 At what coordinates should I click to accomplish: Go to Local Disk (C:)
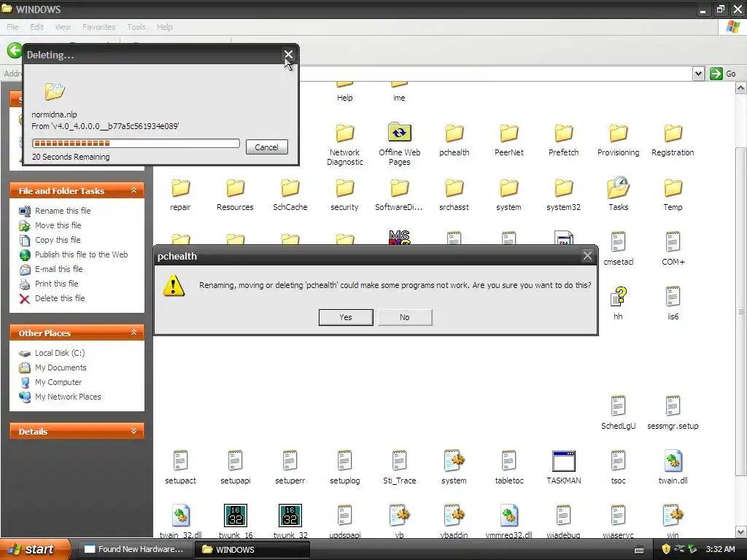coord(60,353)
